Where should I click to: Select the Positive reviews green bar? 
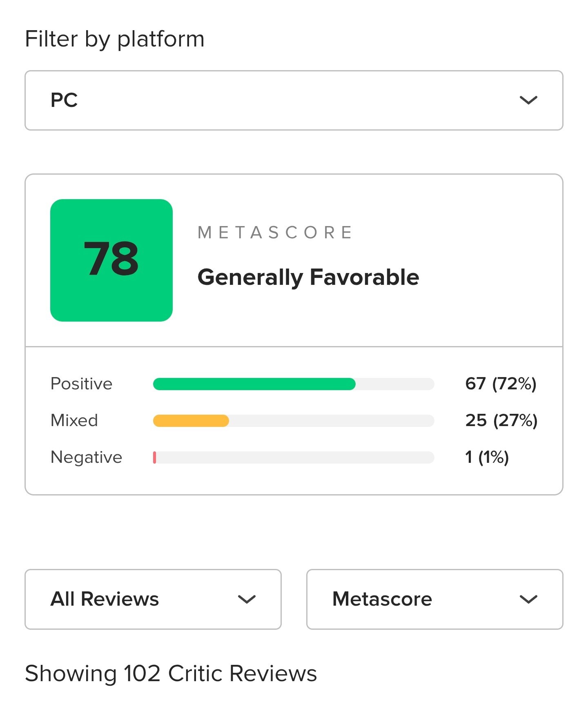click(x=254, y=384)
